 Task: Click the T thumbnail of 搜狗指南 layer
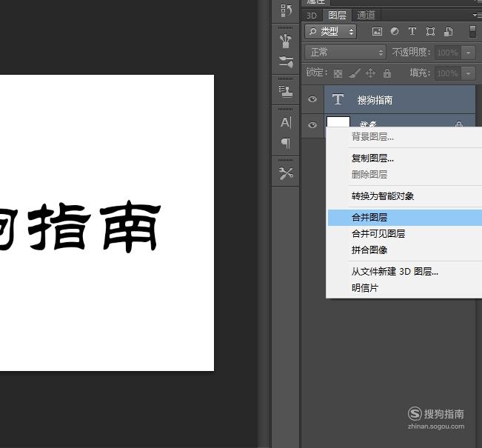(x=338, y=99)
